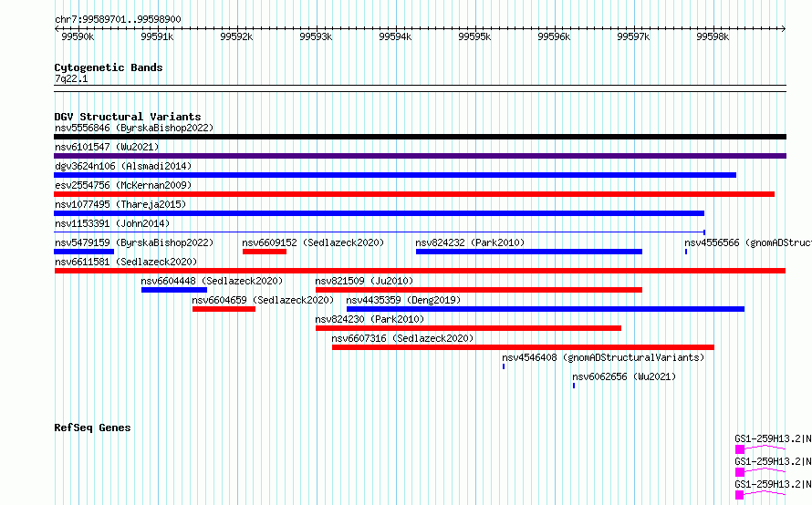The image size is (812, 505).
Task: Click the blue nsv824232 variant bar
Action: click(529, 252)
